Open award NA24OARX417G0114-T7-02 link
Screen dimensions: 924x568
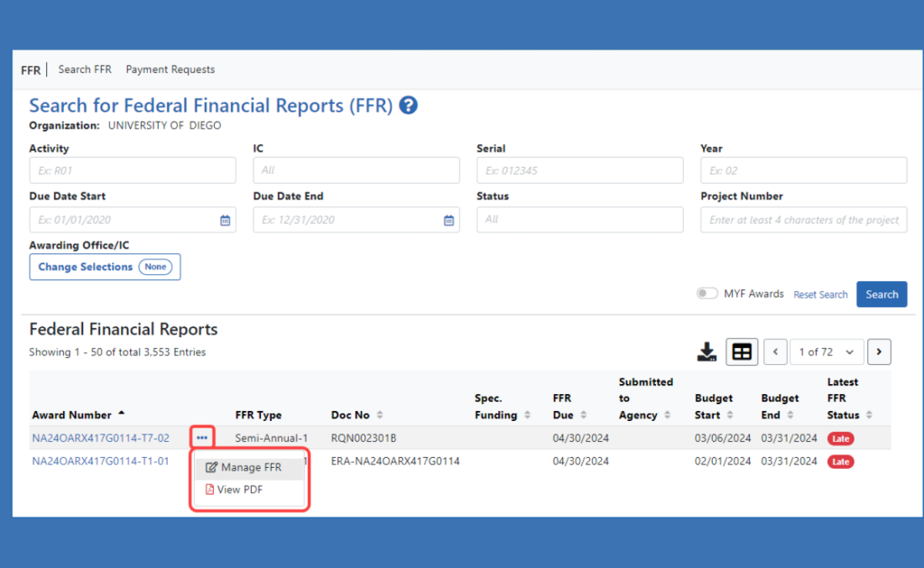(x=101, y=438)
